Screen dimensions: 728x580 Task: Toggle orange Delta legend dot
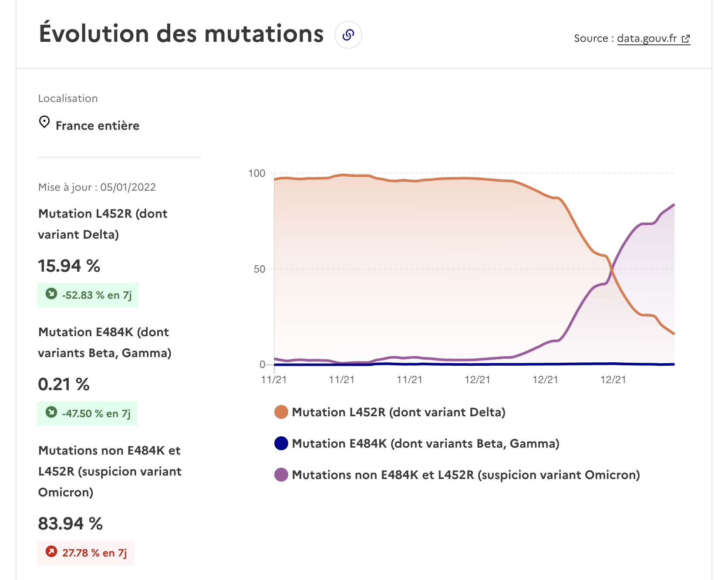[281, 412]
